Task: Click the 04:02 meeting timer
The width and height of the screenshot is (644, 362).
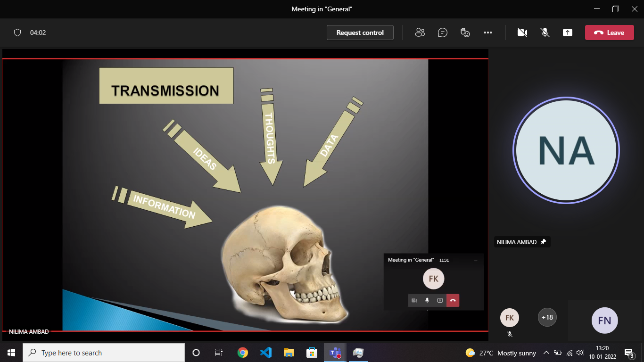Action: coord(38,33)
